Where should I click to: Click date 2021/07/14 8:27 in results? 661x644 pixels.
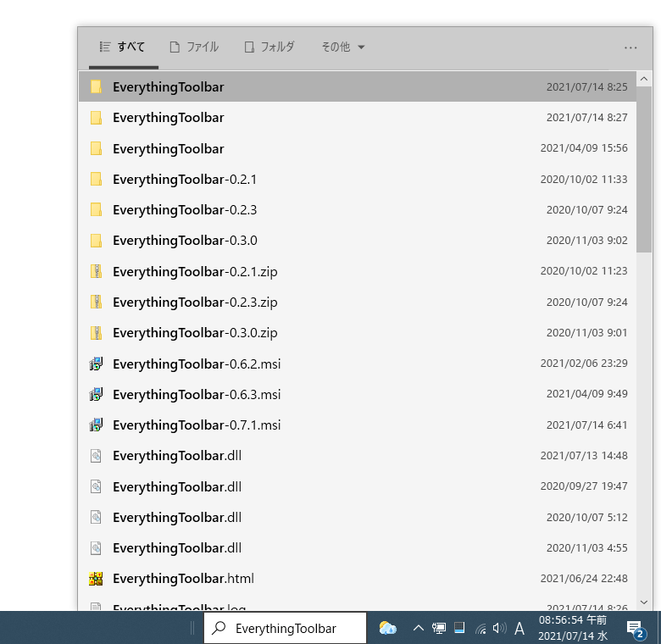[x=586, y=117]
